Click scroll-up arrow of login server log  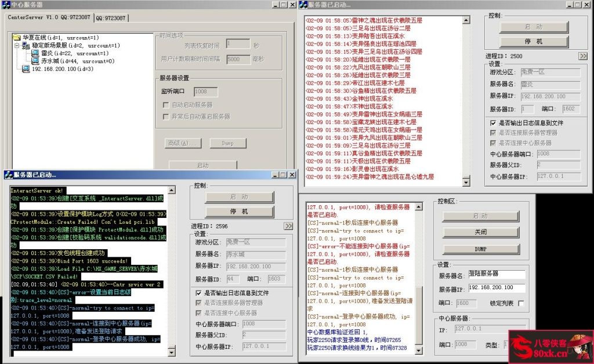pos(419,207)
